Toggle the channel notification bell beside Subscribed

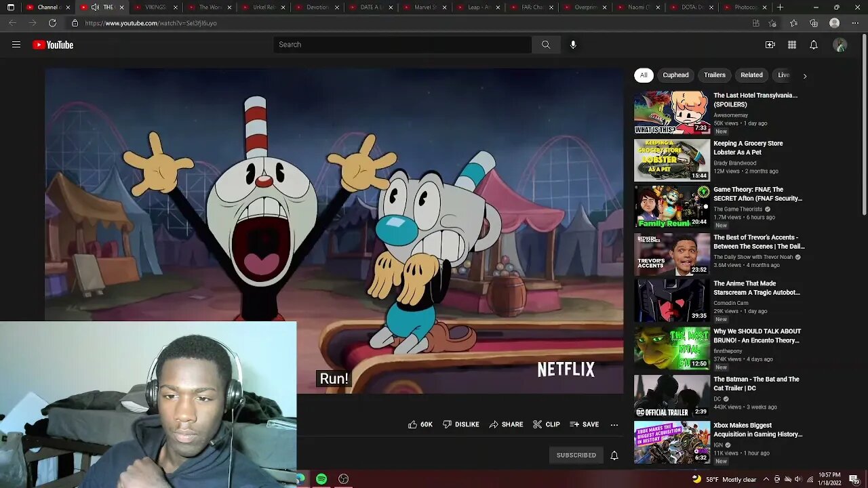tap(614, 455)
